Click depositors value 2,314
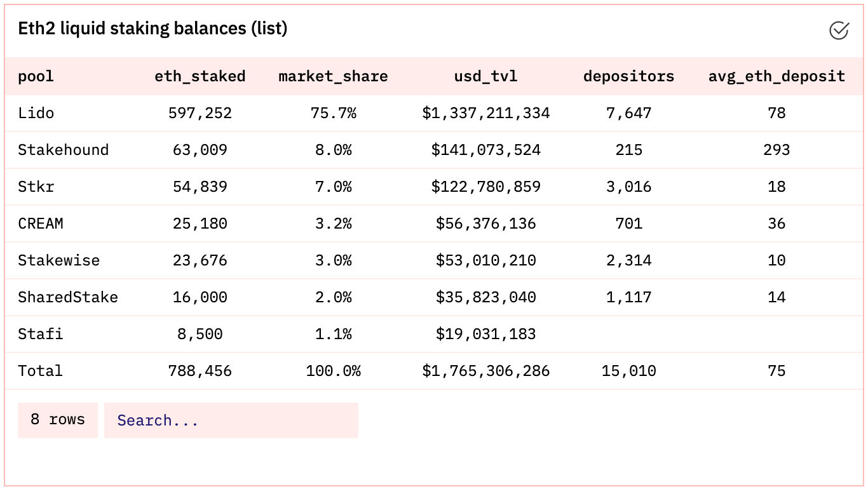Image resolution: width=868 pixels, height=489 pixels. pos(629,260)
